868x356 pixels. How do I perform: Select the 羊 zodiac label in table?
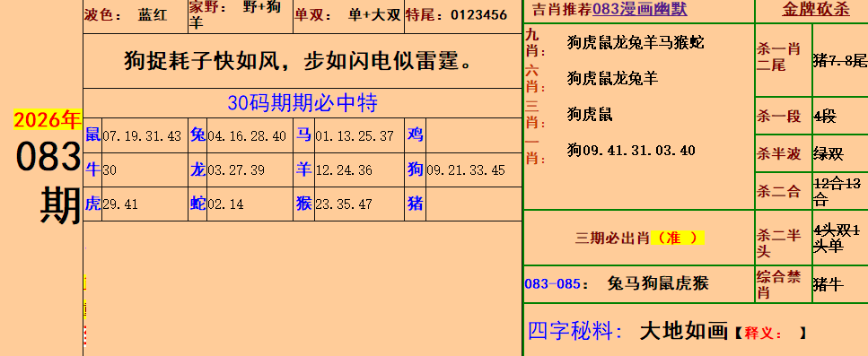tap(304, 169)
